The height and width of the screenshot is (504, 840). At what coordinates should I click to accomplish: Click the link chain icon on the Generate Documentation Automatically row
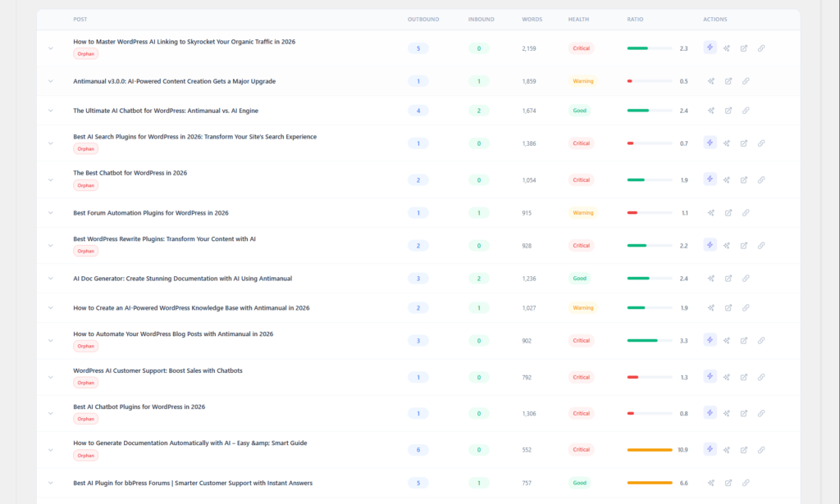coord(761,449)
